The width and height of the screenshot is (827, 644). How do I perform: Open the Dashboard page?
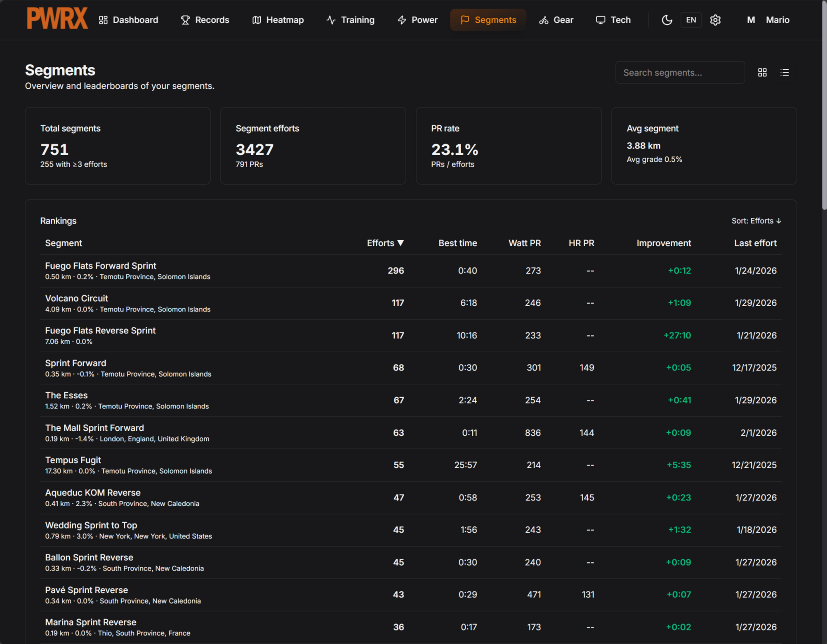coord(129,20)
